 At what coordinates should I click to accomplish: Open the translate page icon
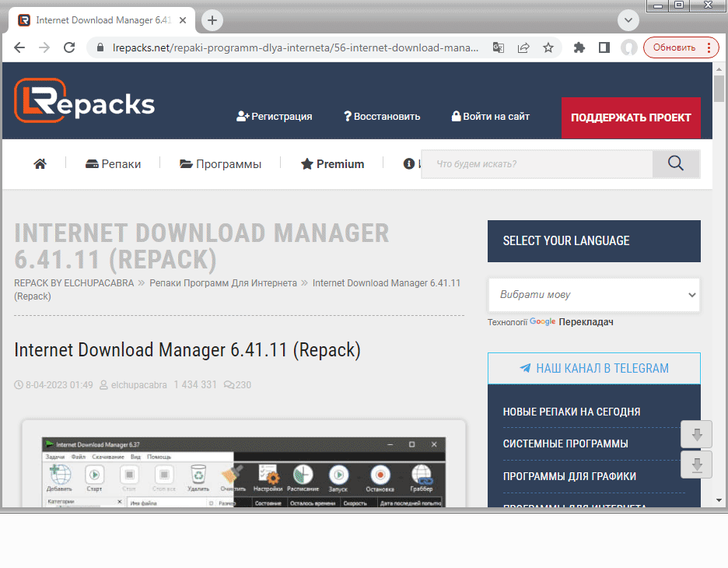(x=499, y=47)
